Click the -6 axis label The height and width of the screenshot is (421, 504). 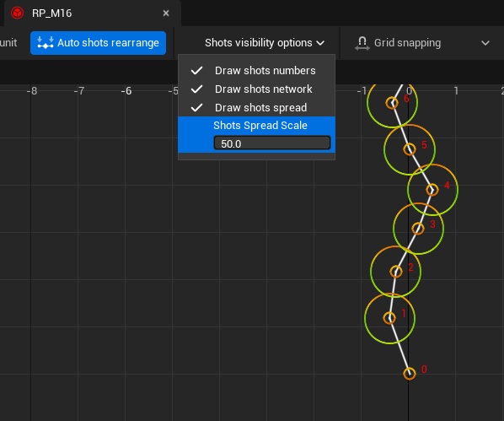point(126,91)
